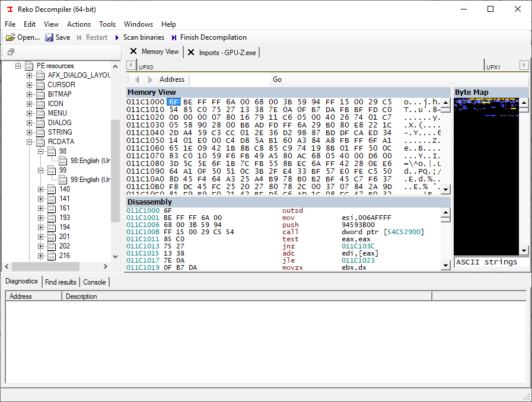Click the window layout icon above the tree panel
The image size is (532, 402).
click(10, 51)
